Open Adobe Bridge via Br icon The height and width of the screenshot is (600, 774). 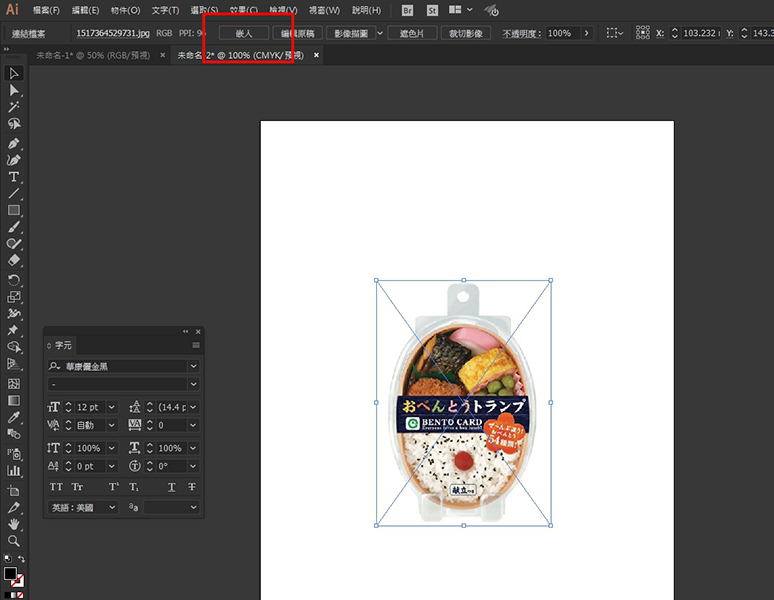[x=407, y=10]
